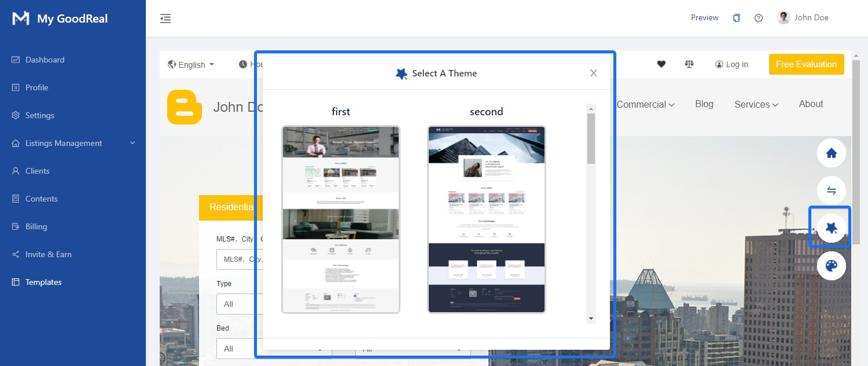Image resolution: width=868 pixels, height=366 pixels.
Task: Open the English language dropdown
Action: click(x=191, y=64)
